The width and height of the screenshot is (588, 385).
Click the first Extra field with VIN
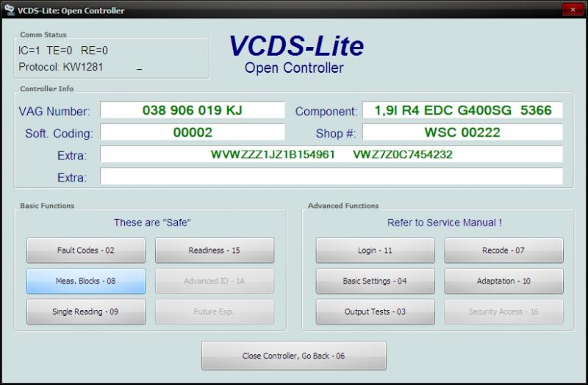coord(331,154)
